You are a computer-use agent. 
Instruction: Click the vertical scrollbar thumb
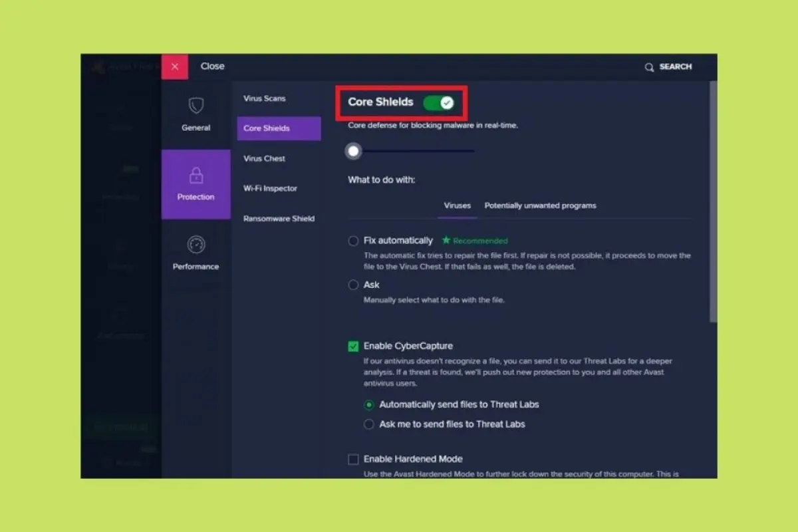tap(714, 201)
